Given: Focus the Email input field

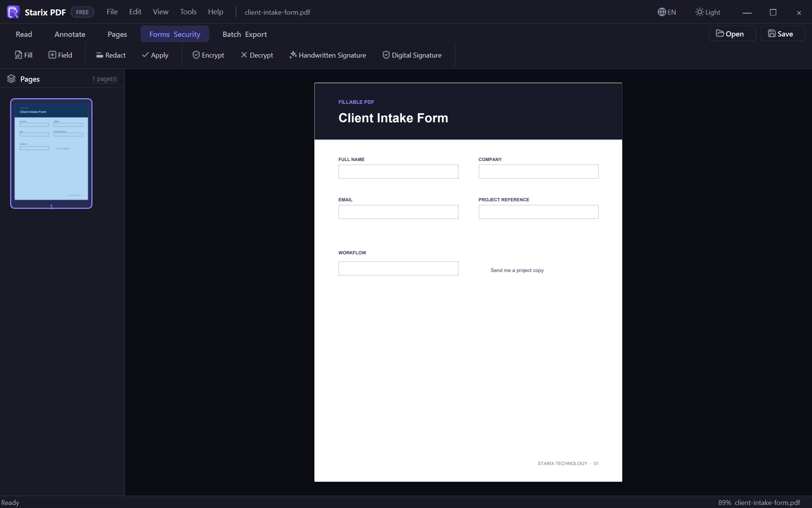Looking at the screenshot, I should 398,212.
